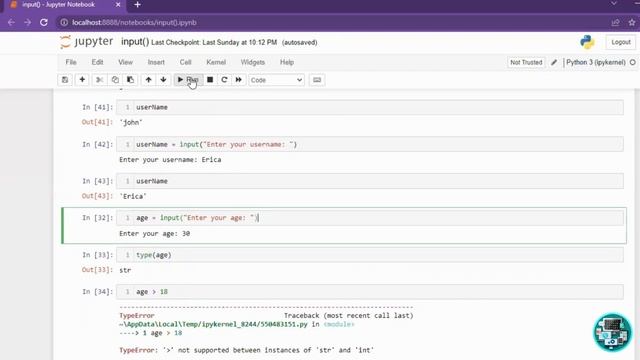Image resolution: width=640 pixels, height=360 pixels.
Task: Open the command palette keyboard icon
Action: coord(317,80)
